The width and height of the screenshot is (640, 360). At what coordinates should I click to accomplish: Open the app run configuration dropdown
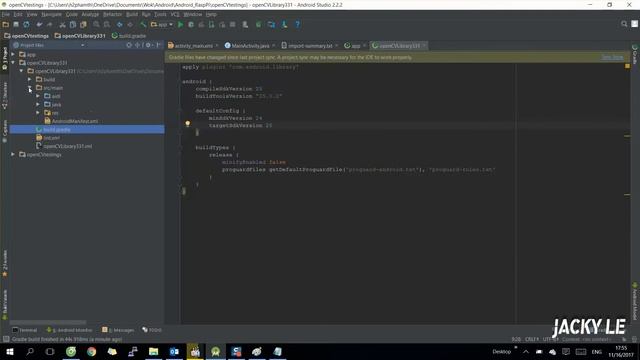pyautogui.click(x=162, y=24)
